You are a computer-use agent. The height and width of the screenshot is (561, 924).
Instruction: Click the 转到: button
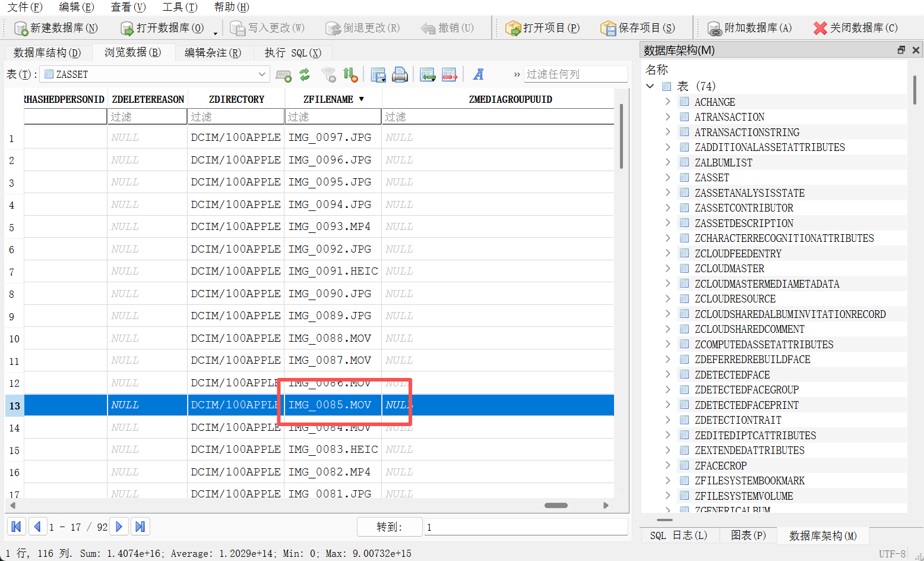point(390,527)
